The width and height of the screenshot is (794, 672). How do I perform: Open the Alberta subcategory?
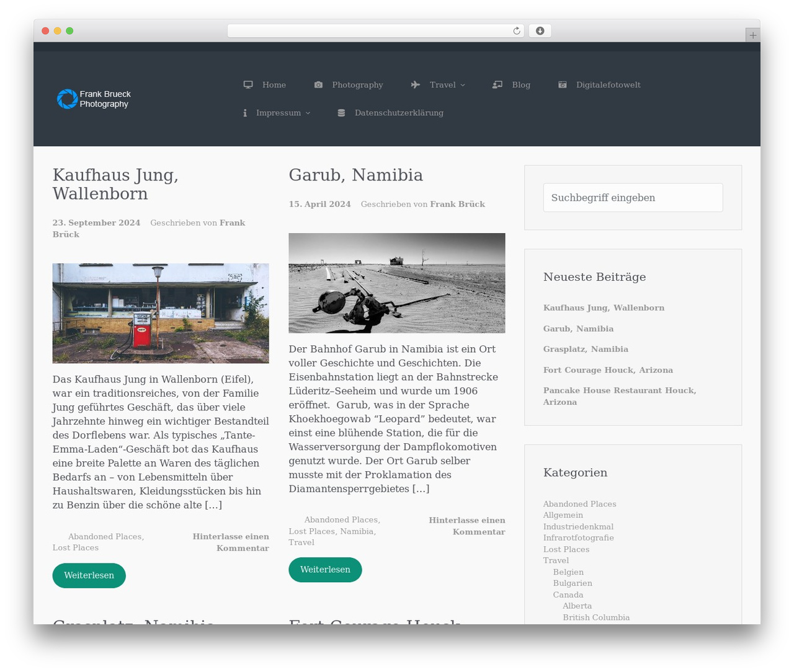578,606
